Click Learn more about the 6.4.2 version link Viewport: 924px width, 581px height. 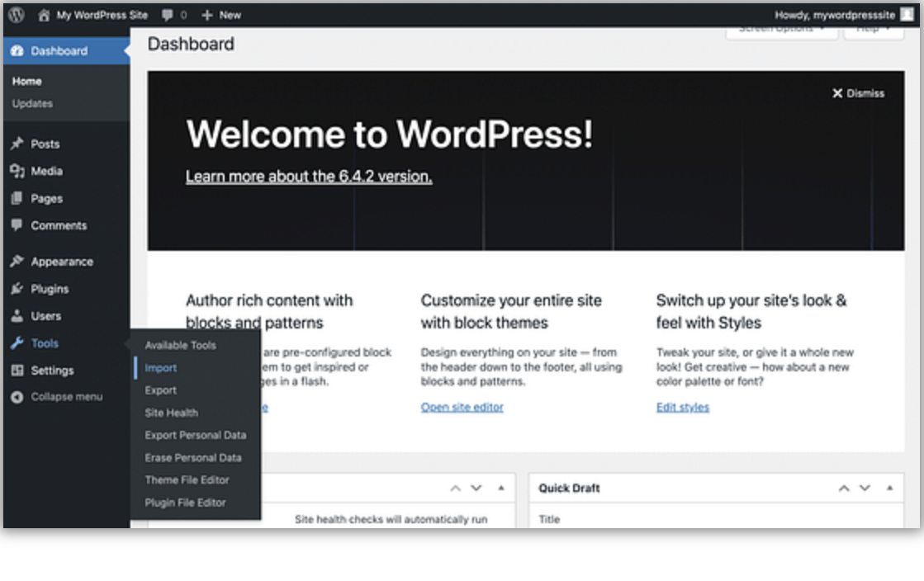tap(309, 176)
